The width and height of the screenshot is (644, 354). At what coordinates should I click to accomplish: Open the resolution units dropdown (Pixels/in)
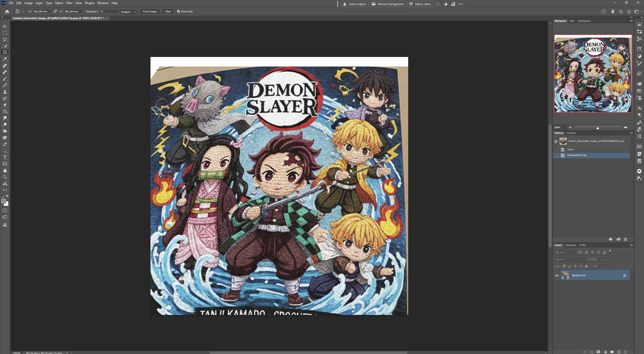coord(128,12)
